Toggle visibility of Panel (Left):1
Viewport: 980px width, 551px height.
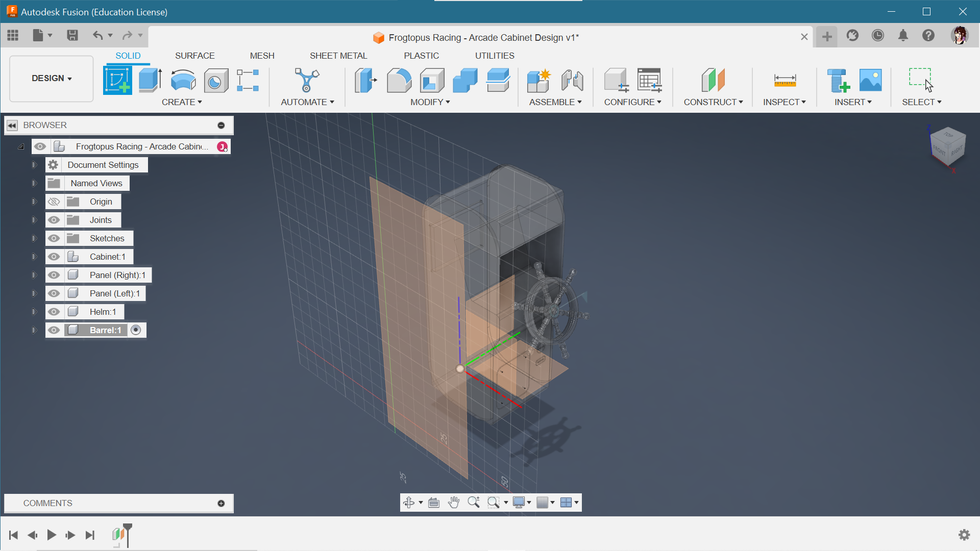(x=53, y=293)
